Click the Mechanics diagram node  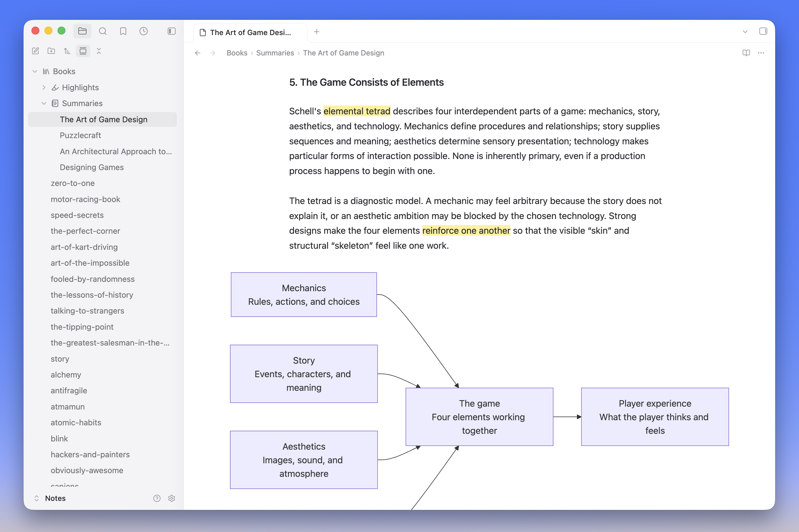click(304, 295)
